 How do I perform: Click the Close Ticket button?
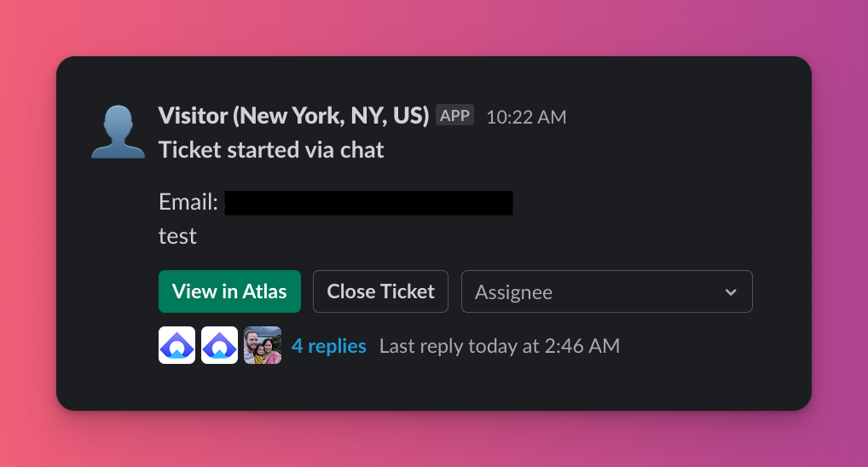point(380,291)
